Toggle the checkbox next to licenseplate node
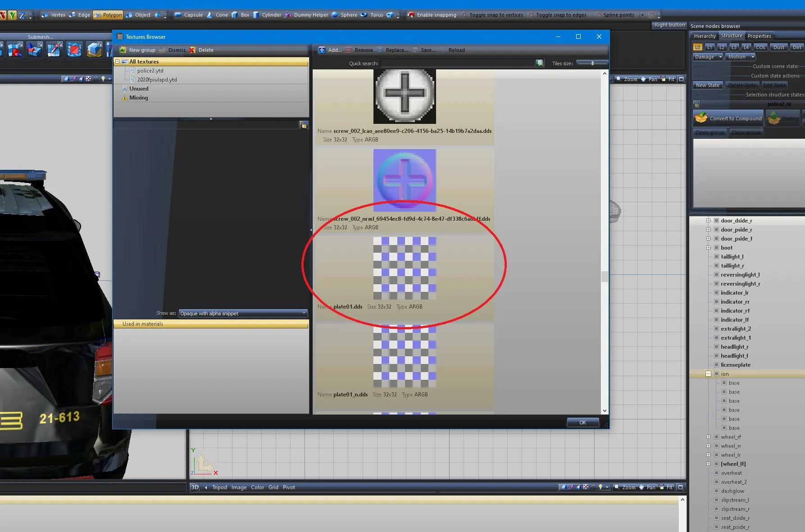This screenshot has width=805, height=532. pyautogui.click(x=716, y=365)
